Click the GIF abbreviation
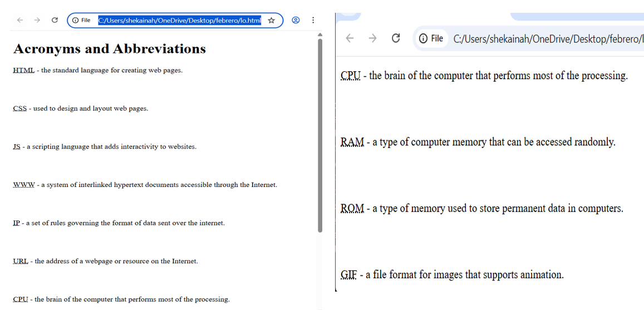This screenshot has height=310, width=644. pos(348,275)
